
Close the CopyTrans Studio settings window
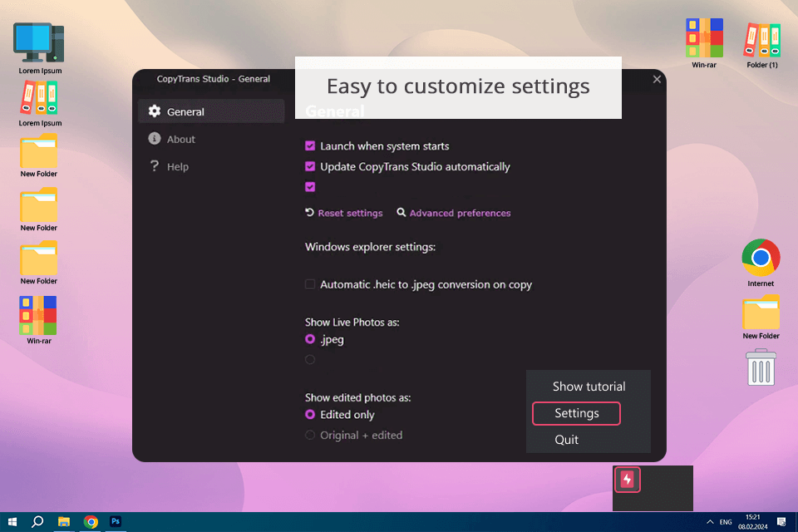pyautogui.click(x=657, y=80)
